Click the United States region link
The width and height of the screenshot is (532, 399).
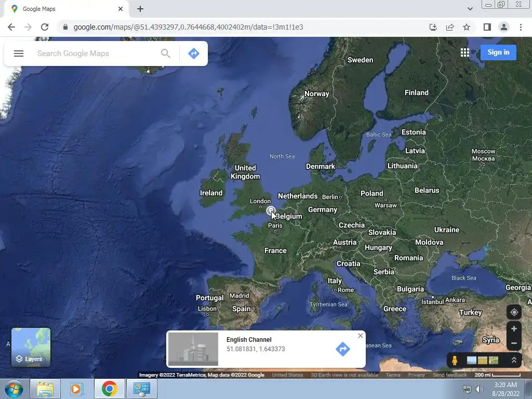(287, 375)
